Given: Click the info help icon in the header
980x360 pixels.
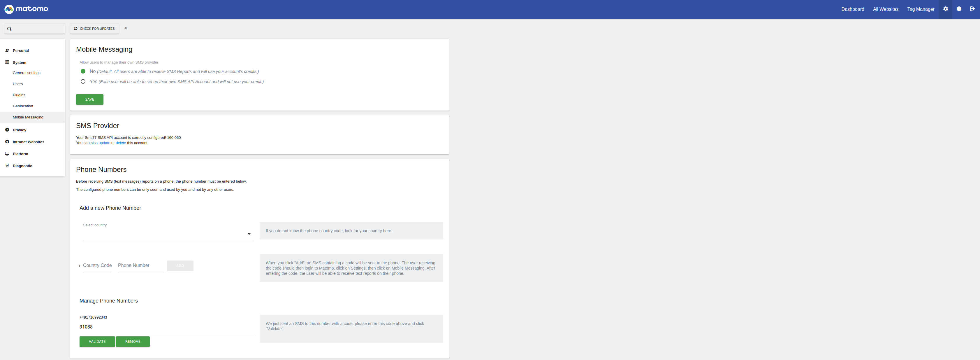Looking at the screenshot, I should pyautogui.click(x=959, y=9).
